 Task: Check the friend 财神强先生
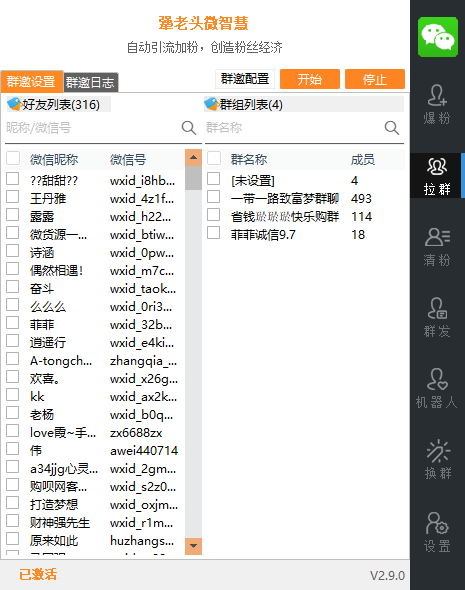13,521
